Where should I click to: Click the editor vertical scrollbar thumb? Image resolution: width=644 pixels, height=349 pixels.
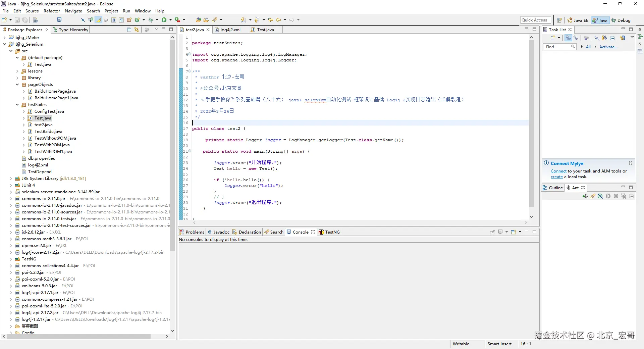(x=531, y=124)
